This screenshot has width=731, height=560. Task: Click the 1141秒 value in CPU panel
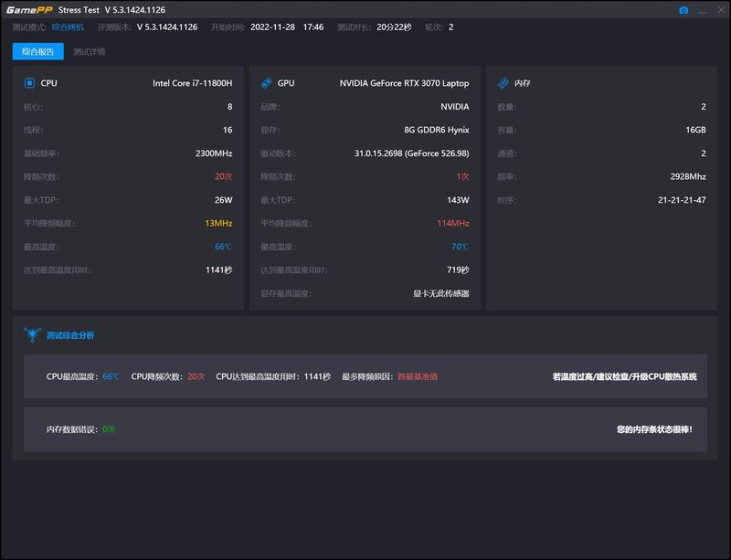click(219, 269)
